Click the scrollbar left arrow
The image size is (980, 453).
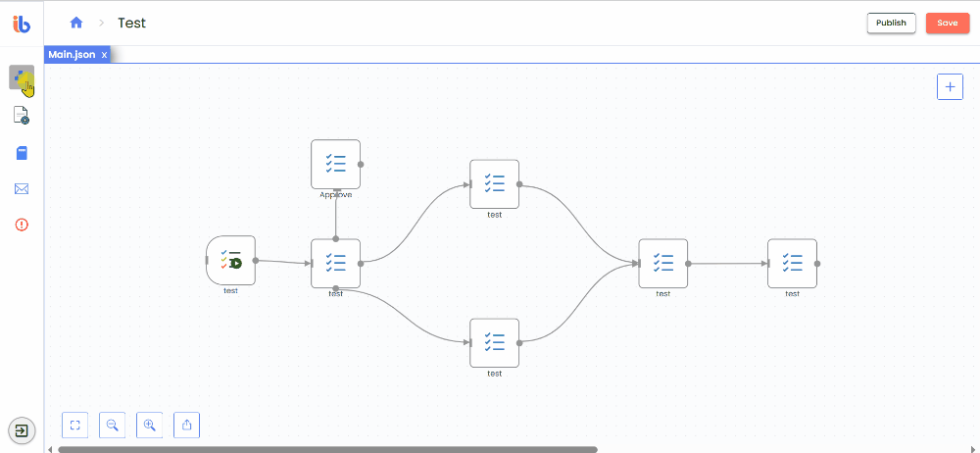[x=50, y=449]
